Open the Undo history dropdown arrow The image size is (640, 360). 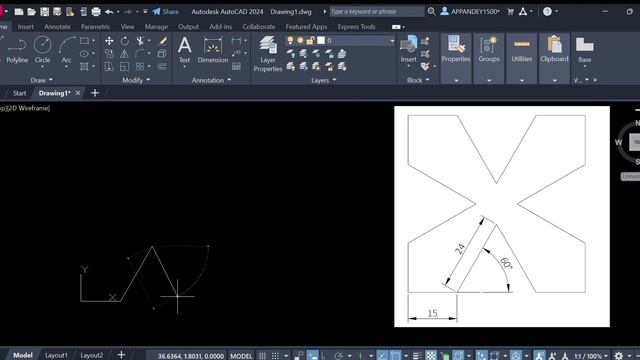tap(118, 11)
